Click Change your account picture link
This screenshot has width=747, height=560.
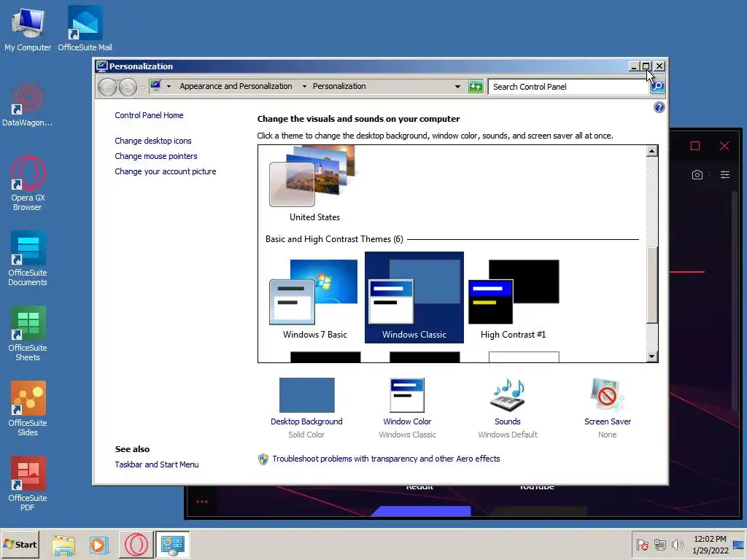pyautogui.click(x=166, y=171)
